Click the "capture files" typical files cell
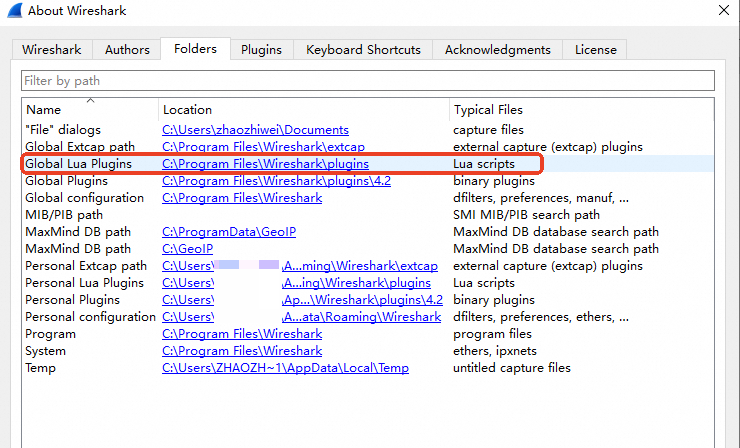 488,130
